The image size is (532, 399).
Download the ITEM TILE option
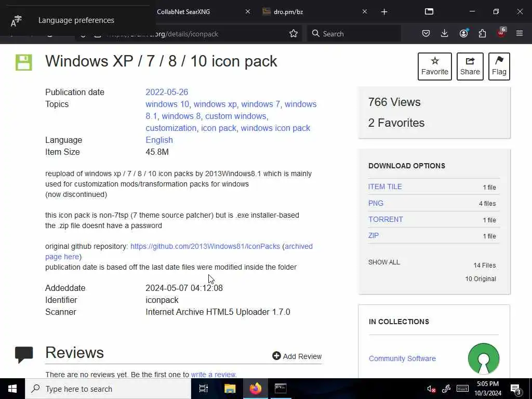pos(385,187)
